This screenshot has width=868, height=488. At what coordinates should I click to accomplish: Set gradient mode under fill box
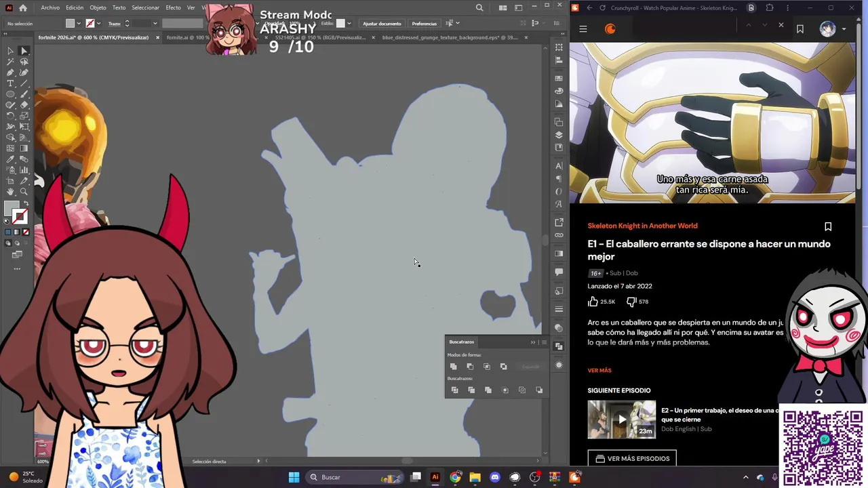(16, 232)
